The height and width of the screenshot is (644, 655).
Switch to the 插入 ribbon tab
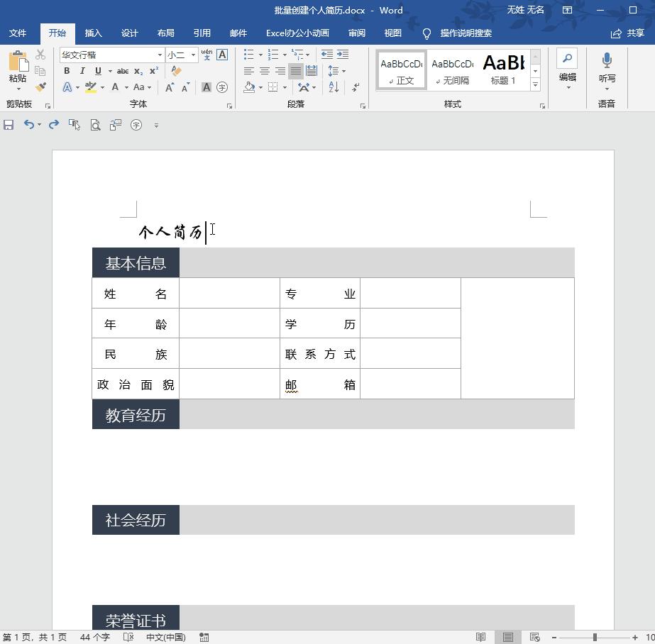pyautogui.click(x=93, y=33)
